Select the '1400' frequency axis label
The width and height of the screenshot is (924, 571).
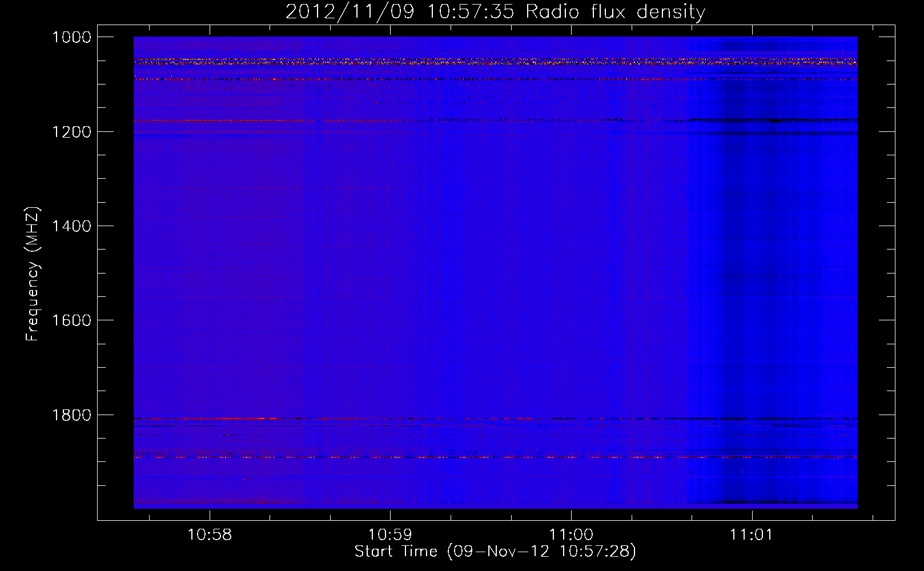[x=71, y=226]
